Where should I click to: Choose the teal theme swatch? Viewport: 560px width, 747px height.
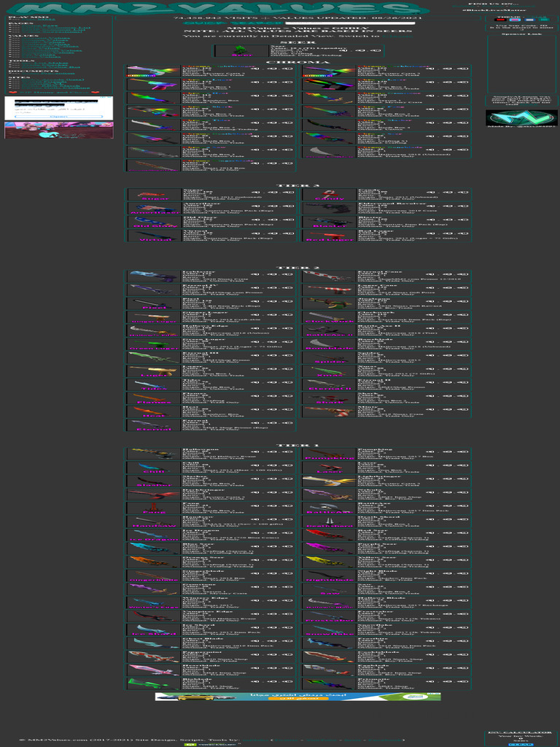point(544,20)
